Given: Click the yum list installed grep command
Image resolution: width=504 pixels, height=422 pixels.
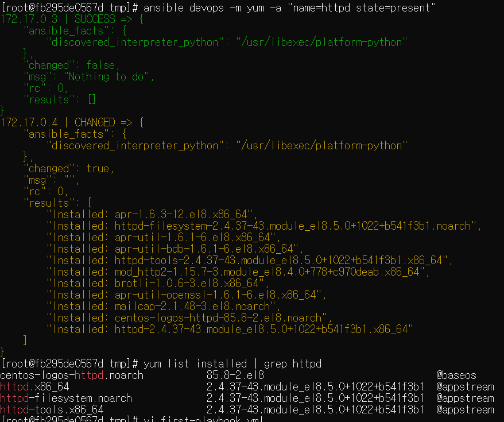Looking at the screenshot, I should (232, 363).
